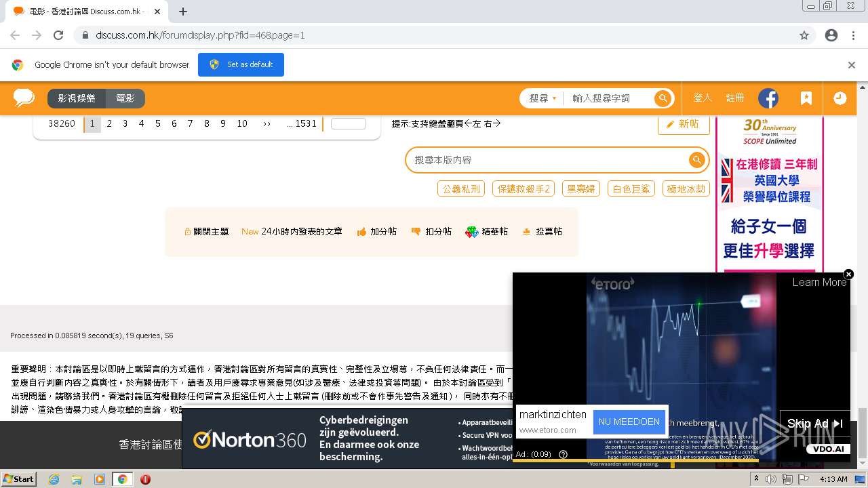Click the 公義私刑 tag
The image size is (868, 488).
[461, 189]
